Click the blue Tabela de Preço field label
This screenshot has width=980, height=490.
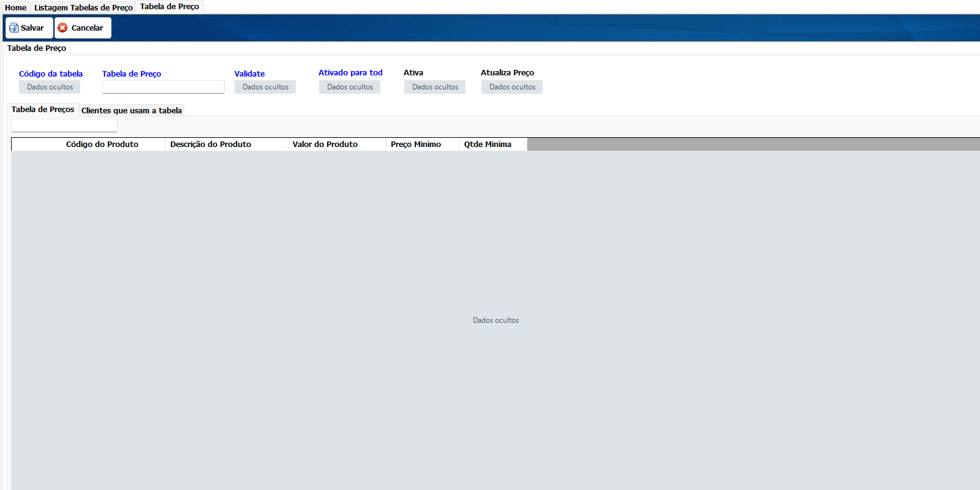pyautogui.click(x=132, y=74)
